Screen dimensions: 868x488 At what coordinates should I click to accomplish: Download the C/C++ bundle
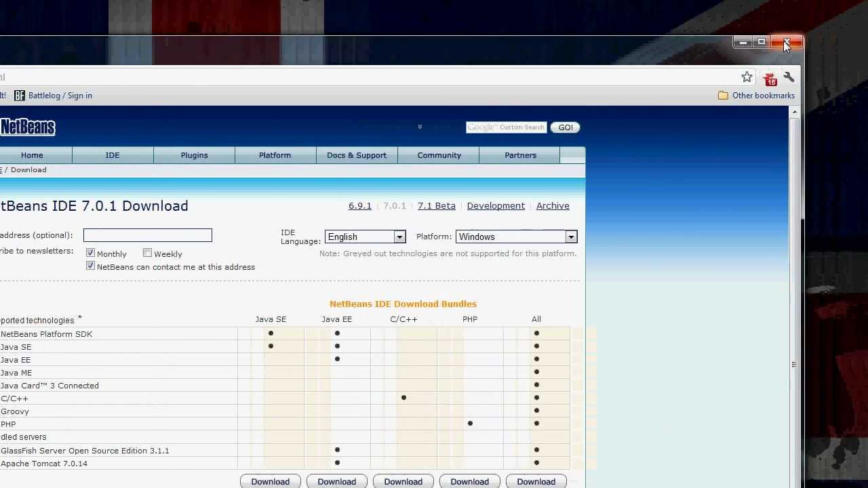[403, 481]
